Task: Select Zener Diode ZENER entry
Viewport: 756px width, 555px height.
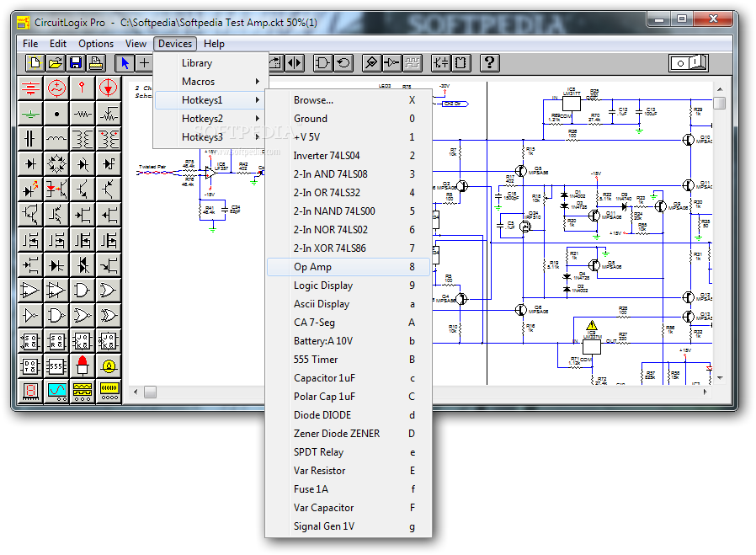Action: point(348,434)
